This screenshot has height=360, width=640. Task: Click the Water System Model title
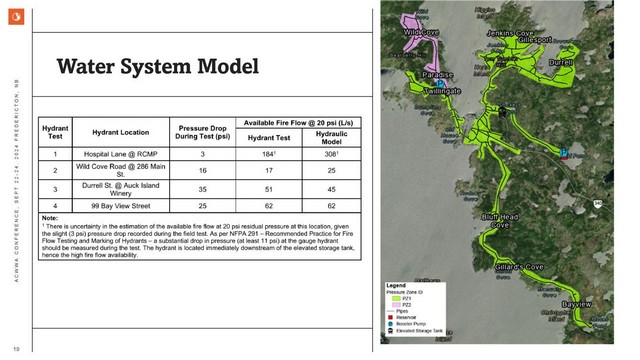click(x=158, y=66)
